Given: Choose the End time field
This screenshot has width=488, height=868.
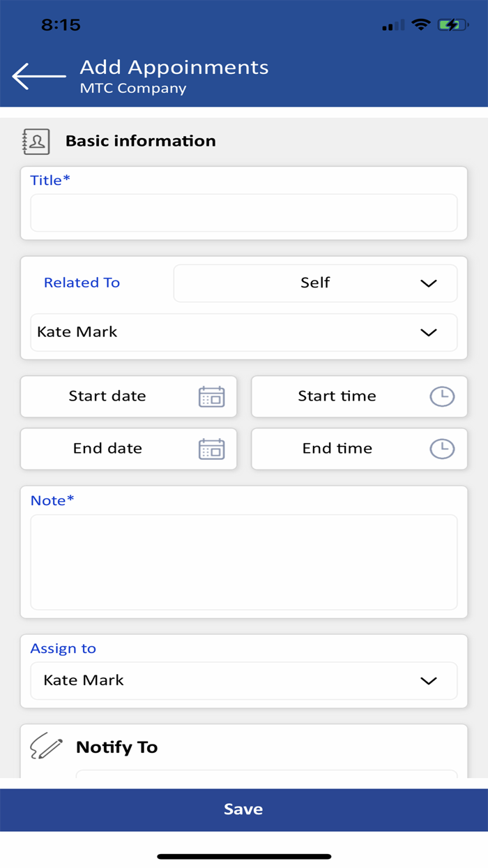Looking at the screenshot, I should [x=359, y=449].
